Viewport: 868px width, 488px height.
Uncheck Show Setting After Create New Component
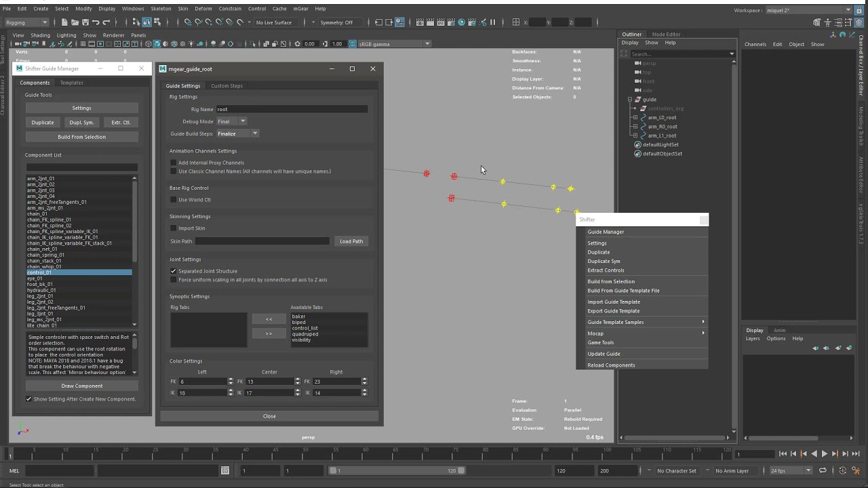[28, 399]
